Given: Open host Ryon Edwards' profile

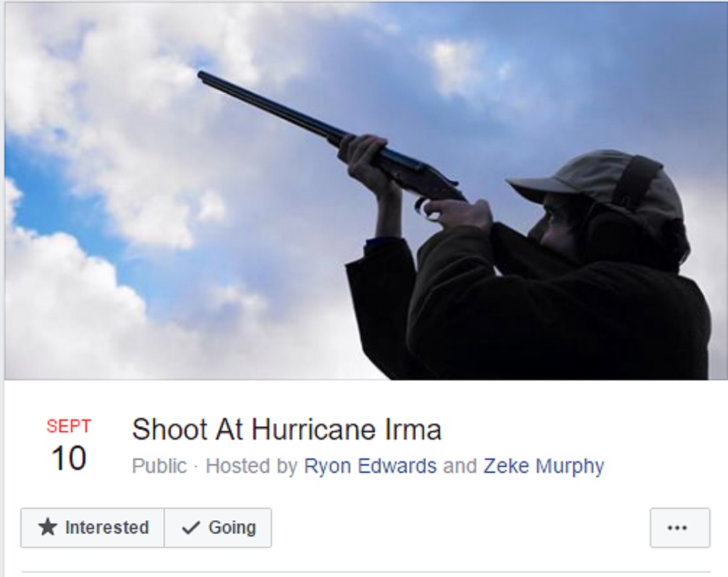Looking at the screenshot, I should point(370,466).
